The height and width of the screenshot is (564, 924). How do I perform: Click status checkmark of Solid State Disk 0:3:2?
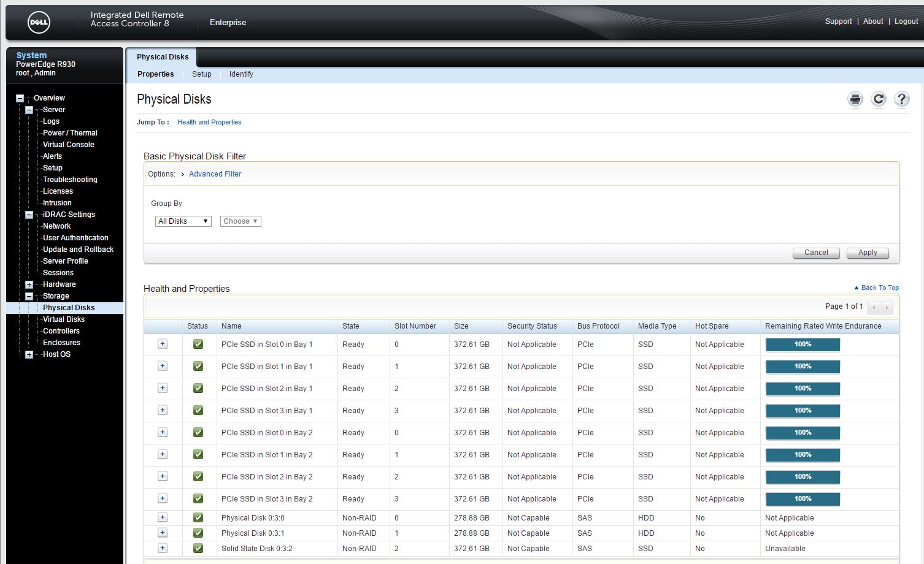pyautogui.click(x=198, y=549)
